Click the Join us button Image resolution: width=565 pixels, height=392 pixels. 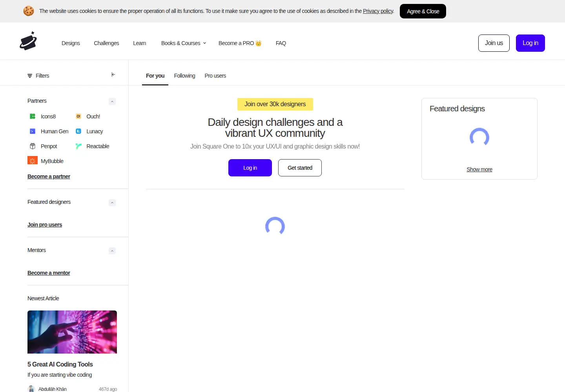pyautogui.click(x=494, y=43)
